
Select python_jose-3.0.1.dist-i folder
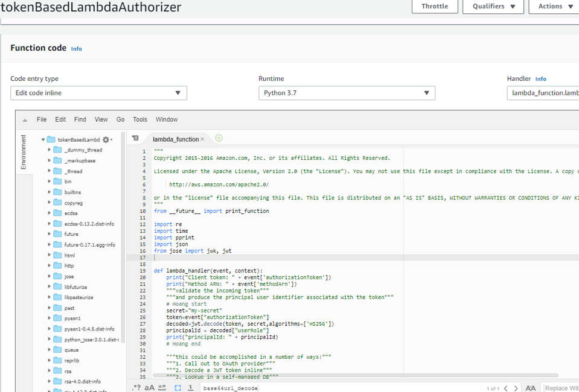pos(92,340)
